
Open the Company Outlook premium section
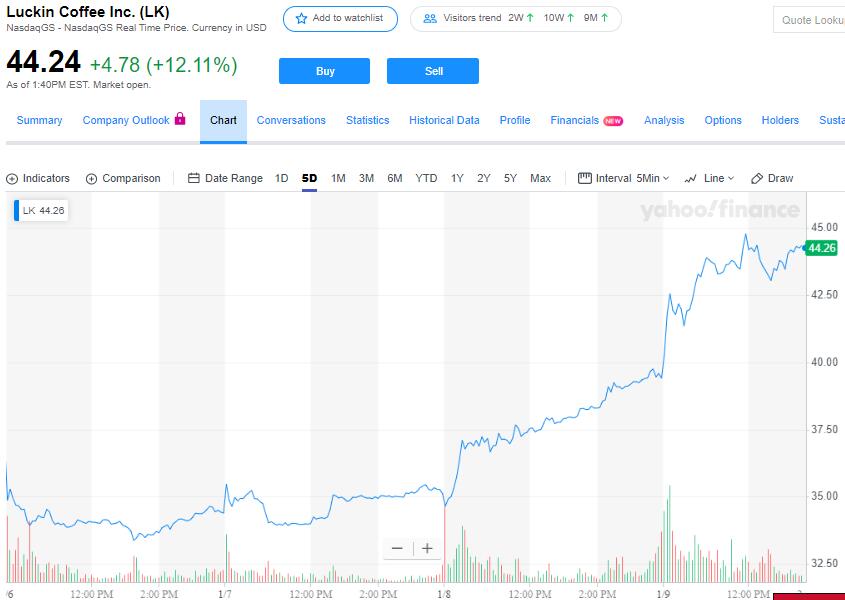133,120
